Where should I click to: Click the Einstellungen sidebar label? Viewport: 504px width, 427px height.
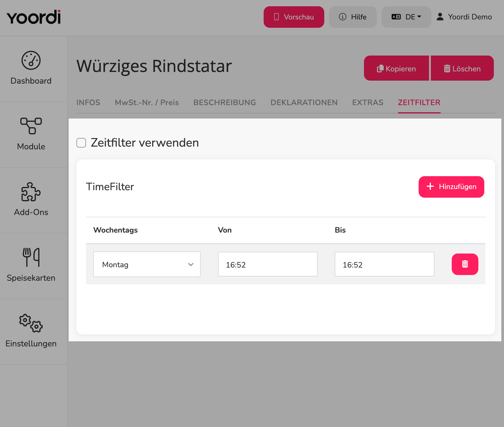31,344
